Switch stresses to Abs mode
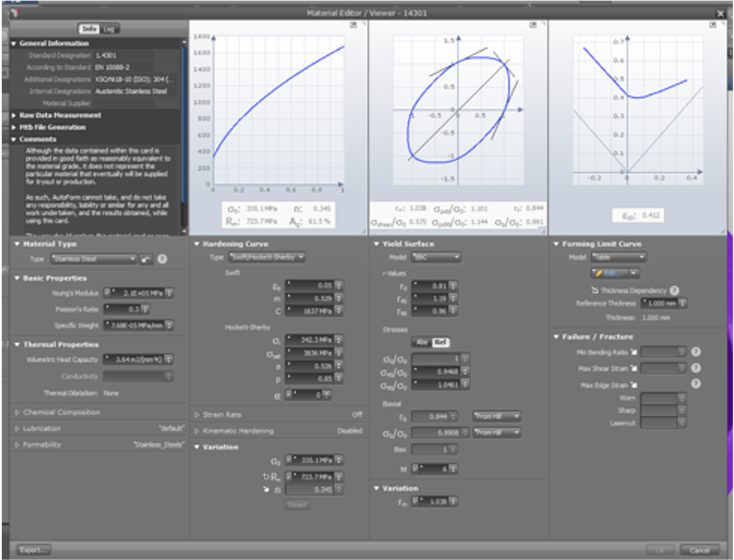This screenshot has width=734, height=560. [x=422, y=343]
